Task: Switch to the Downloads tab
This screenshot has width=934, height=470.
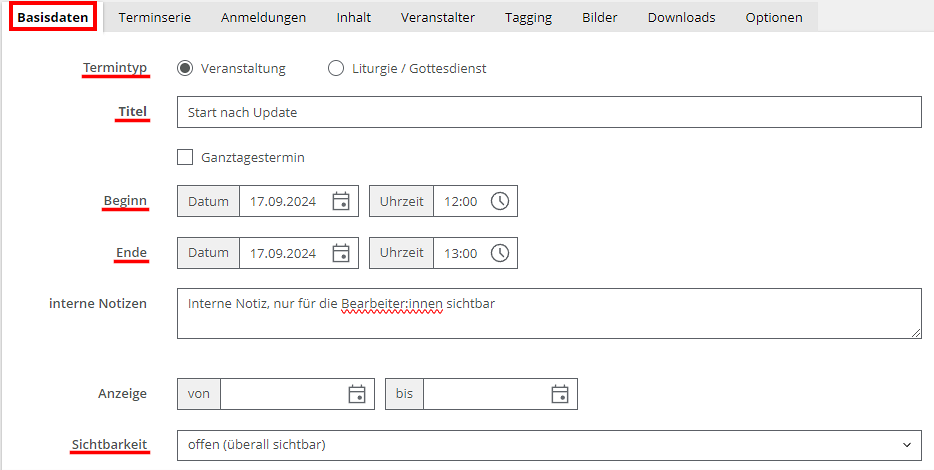Action: click(681, 17)
